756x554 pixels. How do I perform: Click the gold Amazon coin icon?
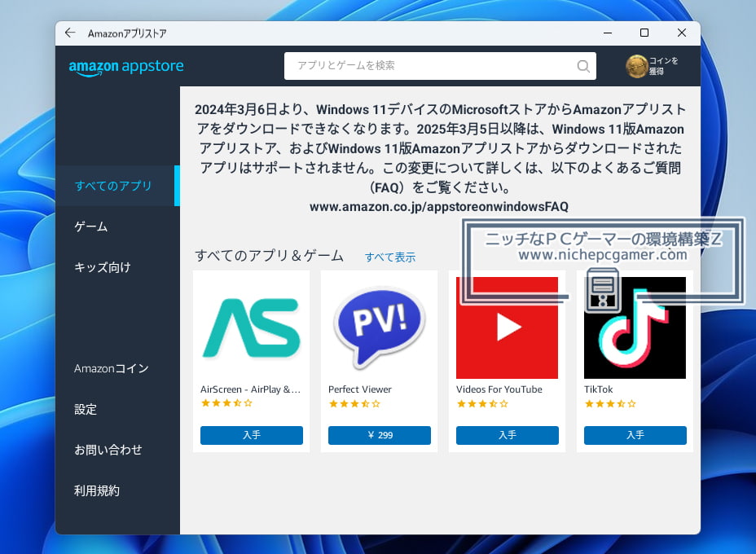pos(636,66)
